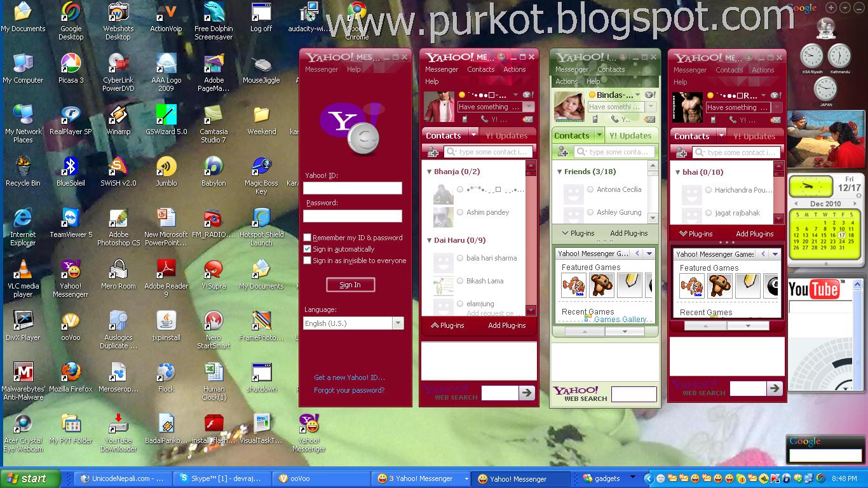
Task: Open Messenger menu in the login window
Action: coord(321,69)
